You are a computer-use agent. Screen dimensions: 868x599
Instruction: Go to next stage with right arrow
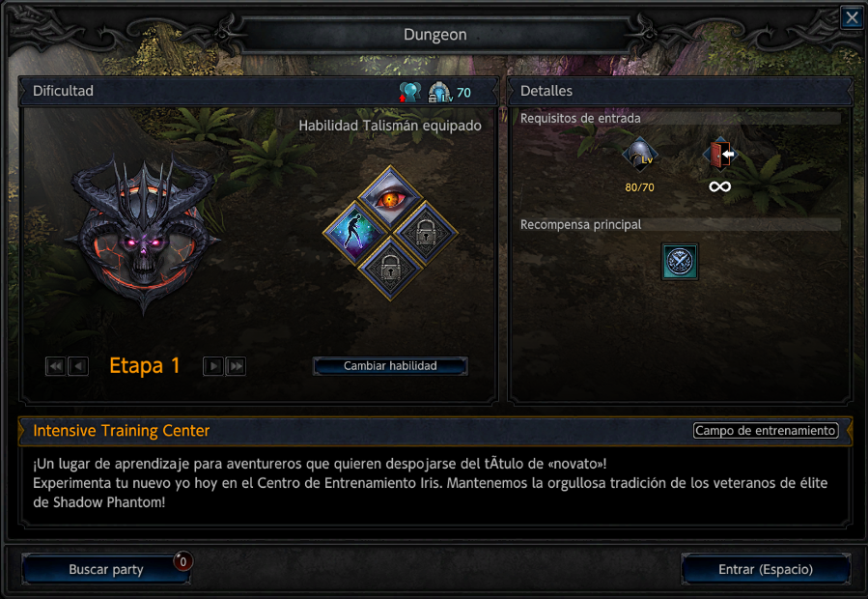point(213,366)
